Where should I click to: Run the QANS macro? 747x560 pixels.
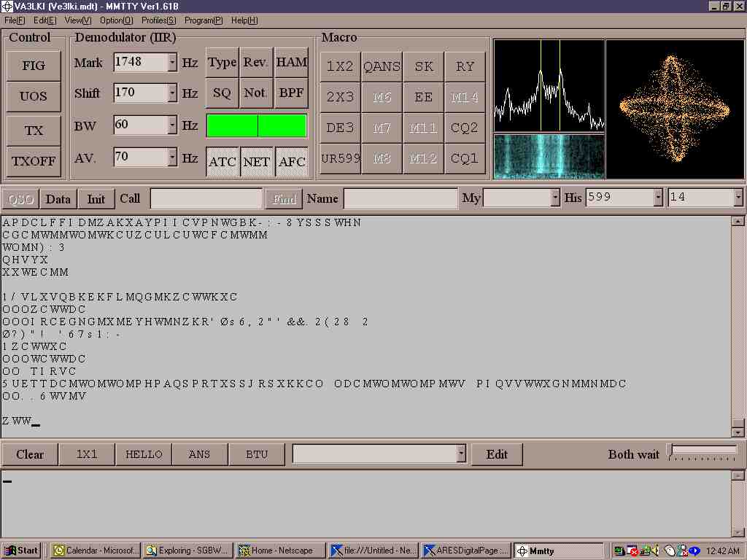tap(382, 66)
